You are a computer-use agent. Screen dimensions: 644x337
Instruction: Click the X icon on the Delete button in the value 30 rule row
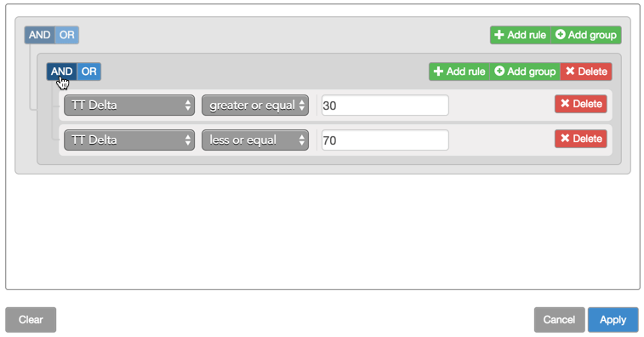(565, 104)
